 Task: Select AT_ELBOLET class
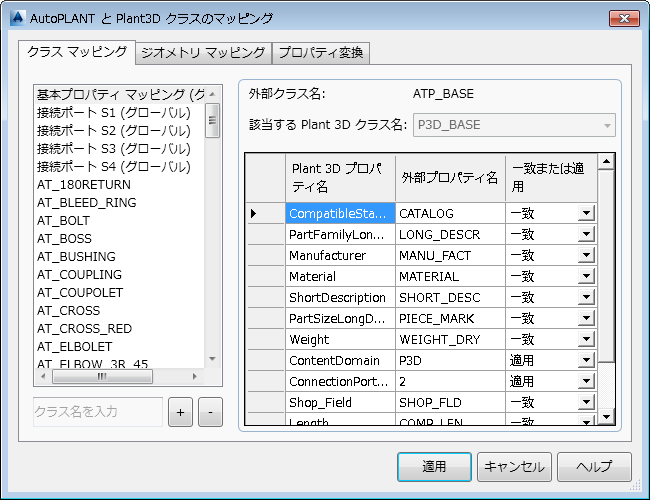[120, 346]
